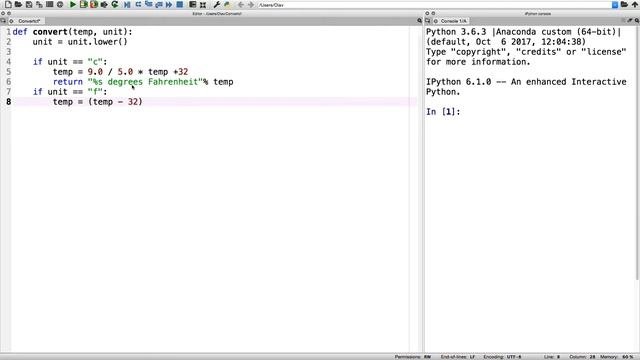Run selection or current line
640x360 pixels.
(x=104, y=4)
